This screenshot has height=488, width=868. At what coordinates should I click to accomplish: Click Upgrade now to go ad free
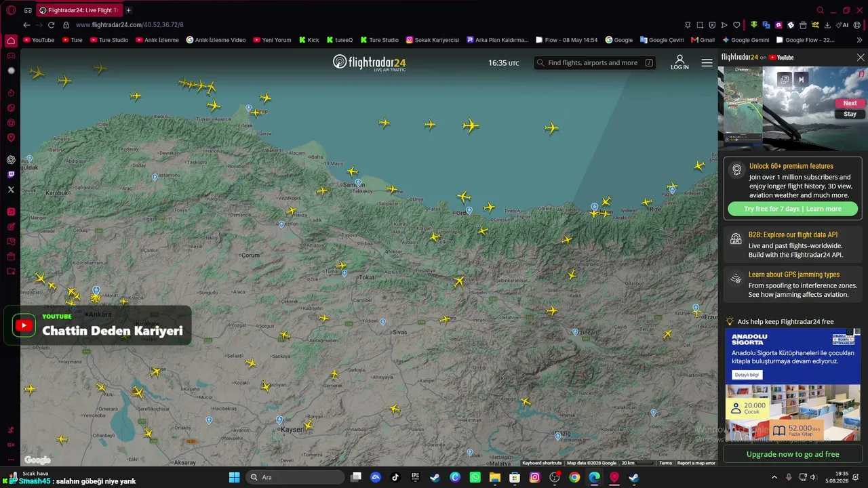point(793,454)
